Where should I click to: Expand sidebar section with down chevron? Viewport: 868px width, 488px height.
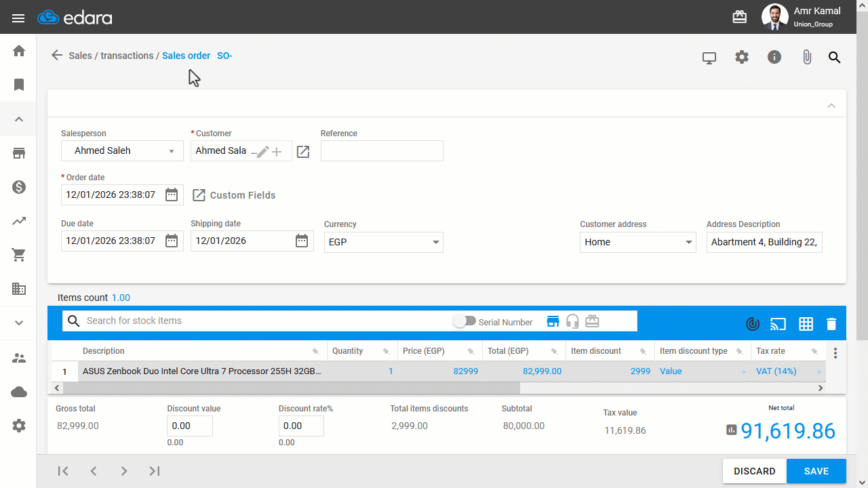pyautogui.click(x=19, y=323)
